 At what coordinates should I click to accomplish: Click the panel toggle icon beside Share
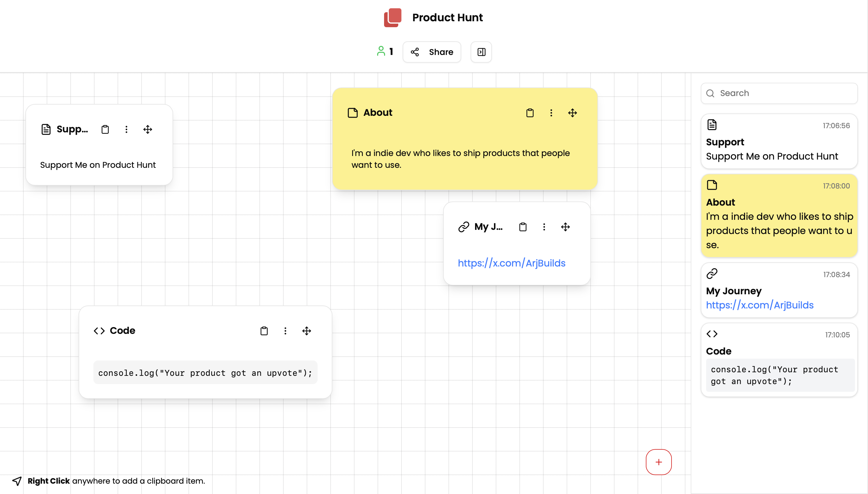pyautogui.click(x=481, y=52)
